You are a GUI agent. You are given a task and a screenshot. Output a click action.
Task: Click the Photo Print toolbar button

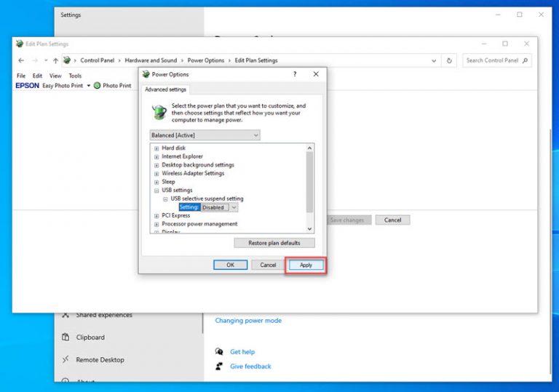113,86
